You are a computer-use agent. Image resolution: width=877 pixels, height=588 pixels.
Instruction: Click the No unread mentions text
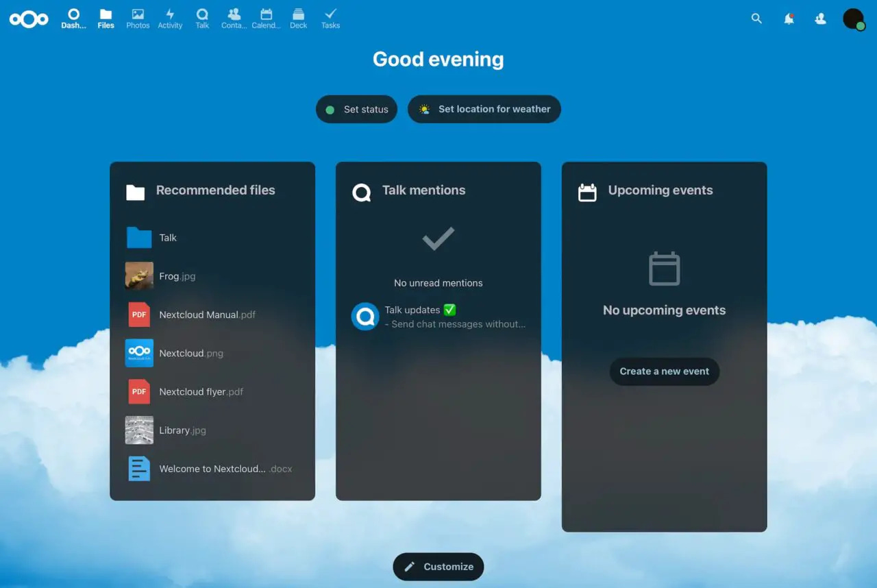[438, 283]
